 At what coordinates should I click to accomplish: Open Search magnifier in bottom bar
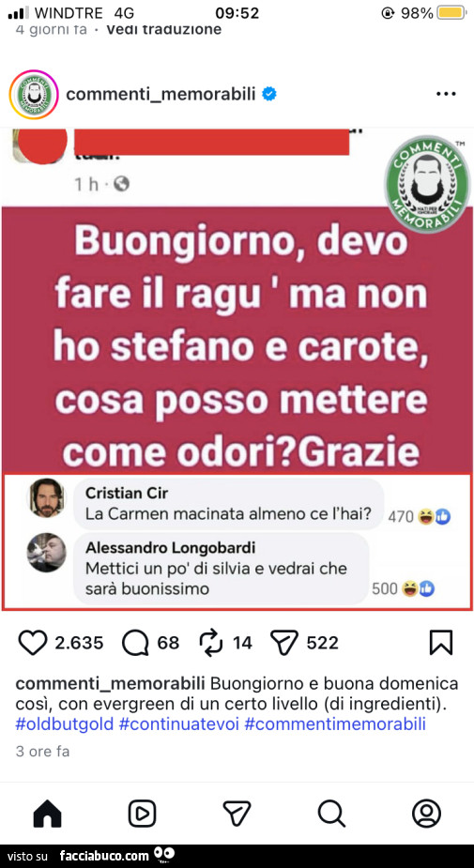[331, 815]
